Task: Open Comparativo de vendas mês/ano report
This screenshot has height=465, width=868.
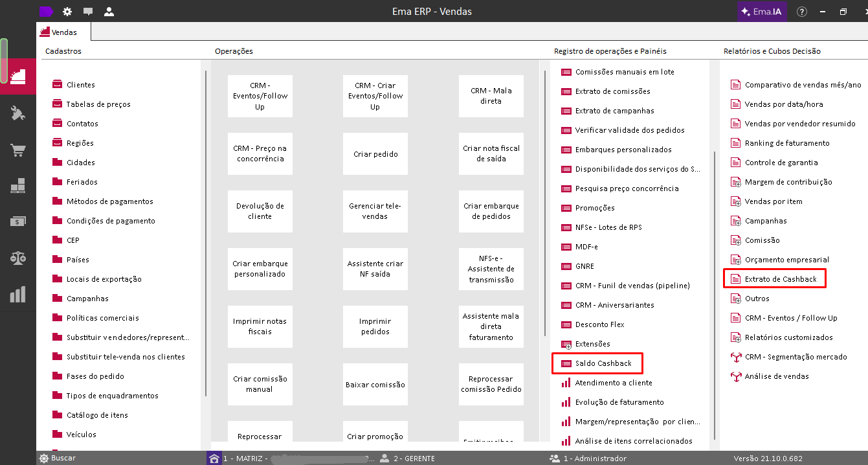Action: 803,85
